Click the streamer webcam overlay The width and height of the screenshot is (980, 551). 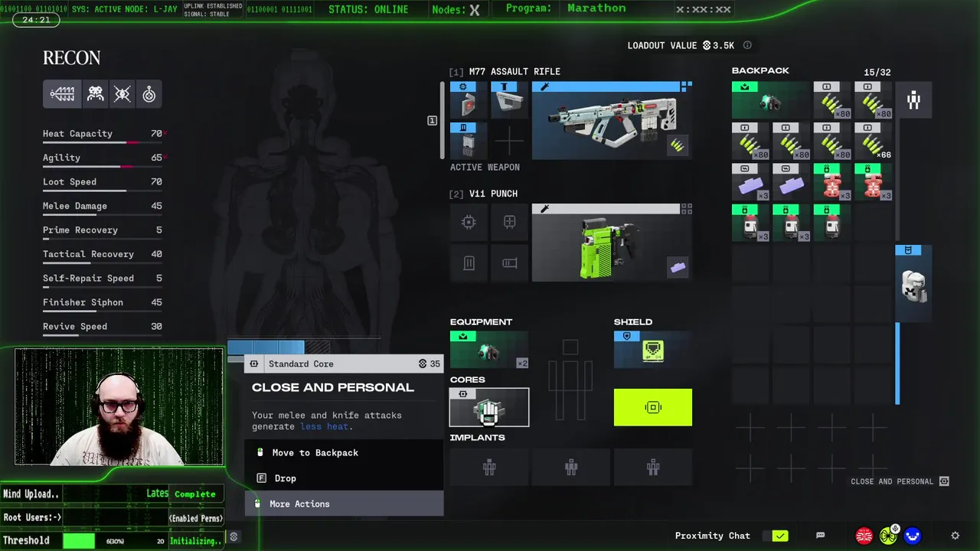pyautogui.click(x=119, y=407)
